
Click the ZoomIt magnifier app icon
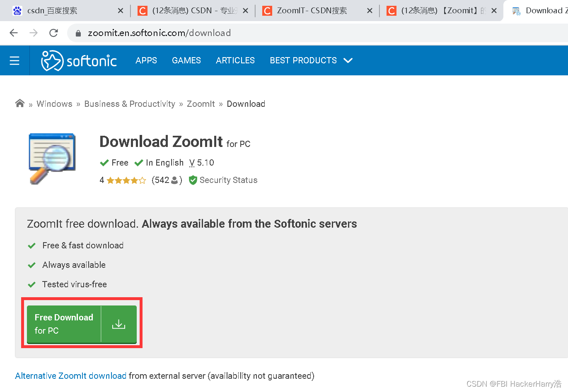click(51, 159)
